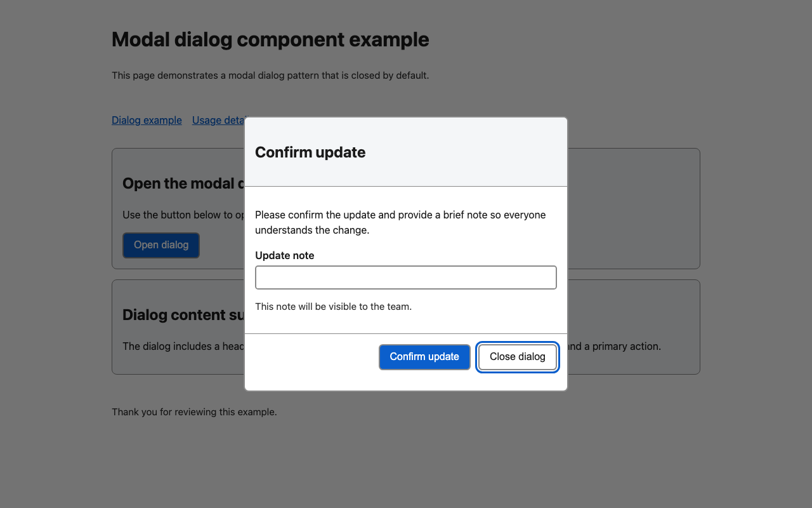Click the Update note field label
The height and width of the screenshot is (508, 812).
[x=284, y=255]
